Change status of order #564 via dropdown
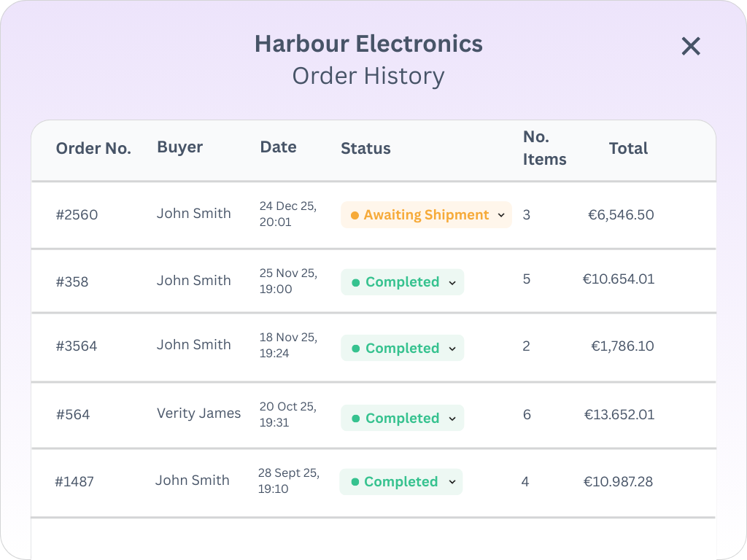The image size is (747, 560). [402, 419]
